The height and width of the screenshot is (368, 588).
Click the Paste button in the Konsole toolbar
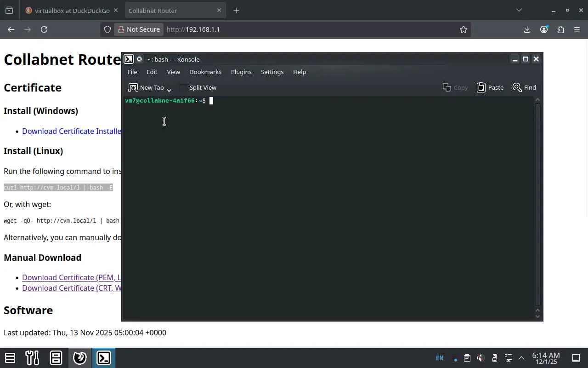click(x=490, y=87)
